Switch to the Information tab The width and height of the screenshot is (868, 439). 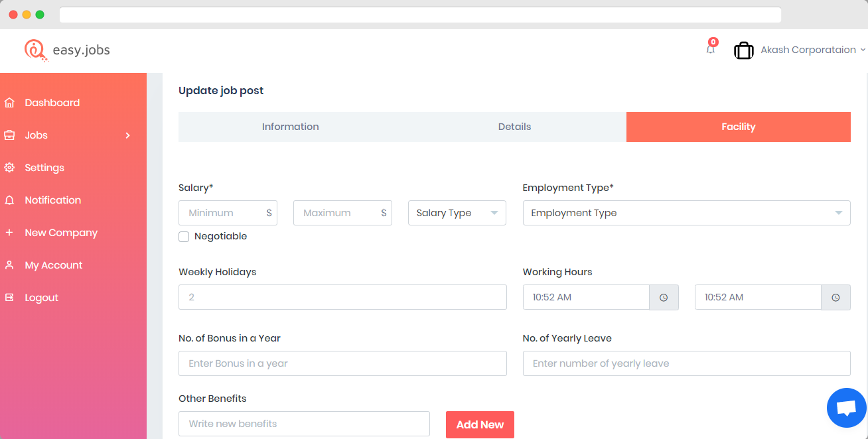(291, 127)
